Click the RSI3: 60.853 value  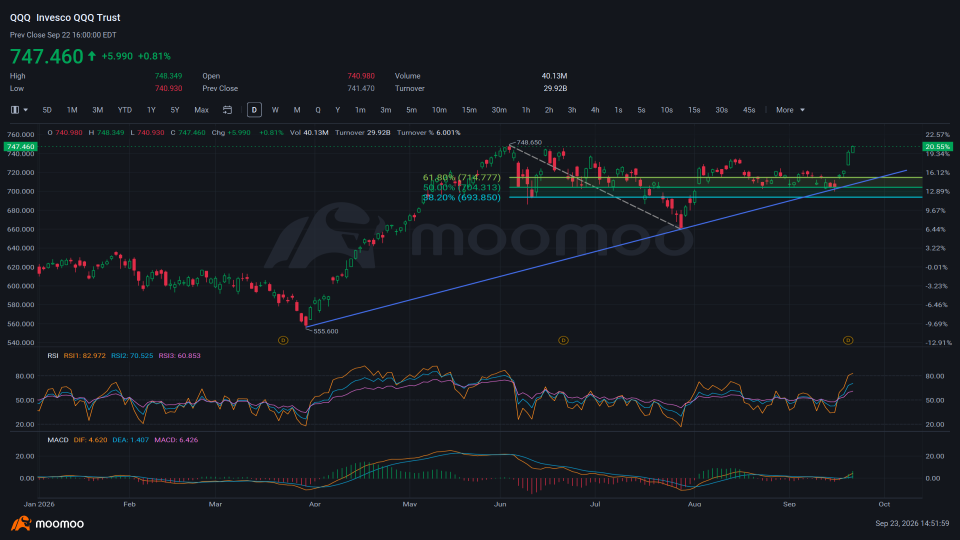179,356
